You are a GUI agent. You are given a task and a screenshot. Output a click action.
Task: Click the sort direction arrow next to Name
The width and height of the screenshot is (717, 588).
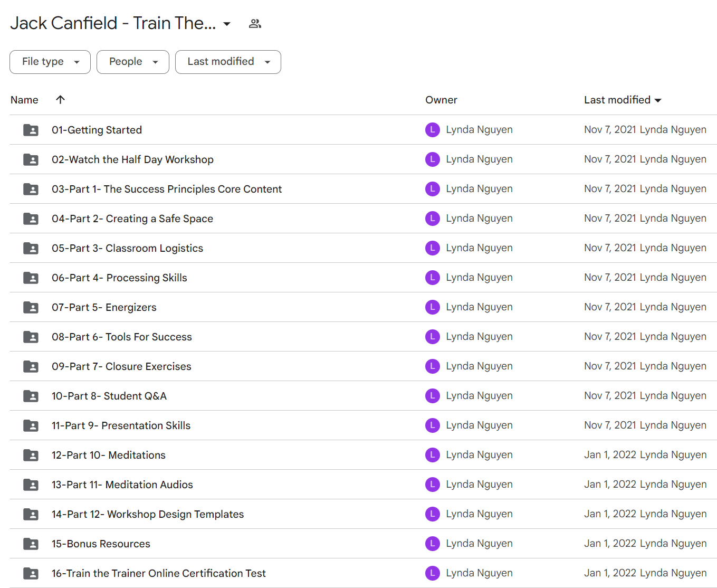coord(61,100)
